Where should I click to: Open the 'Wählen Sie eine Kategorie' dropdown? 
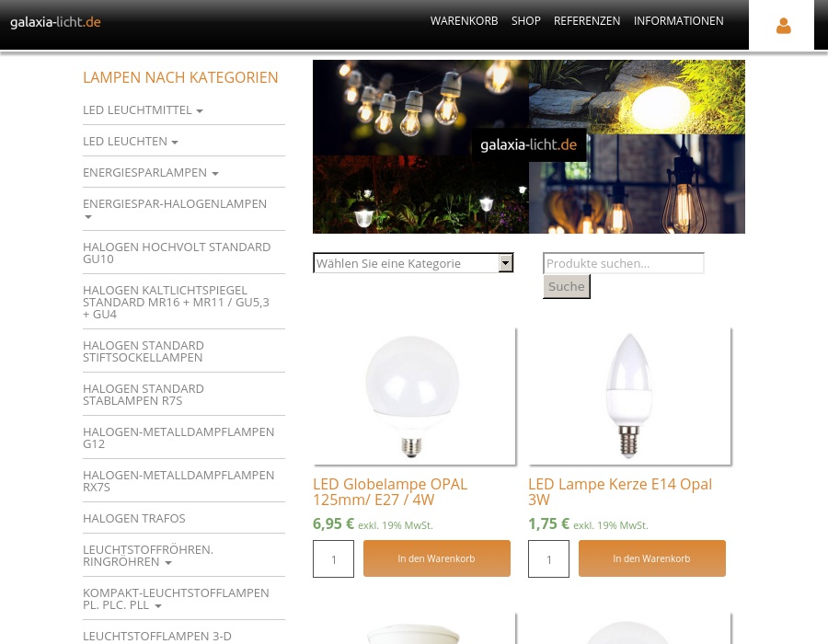coord(413,263)
